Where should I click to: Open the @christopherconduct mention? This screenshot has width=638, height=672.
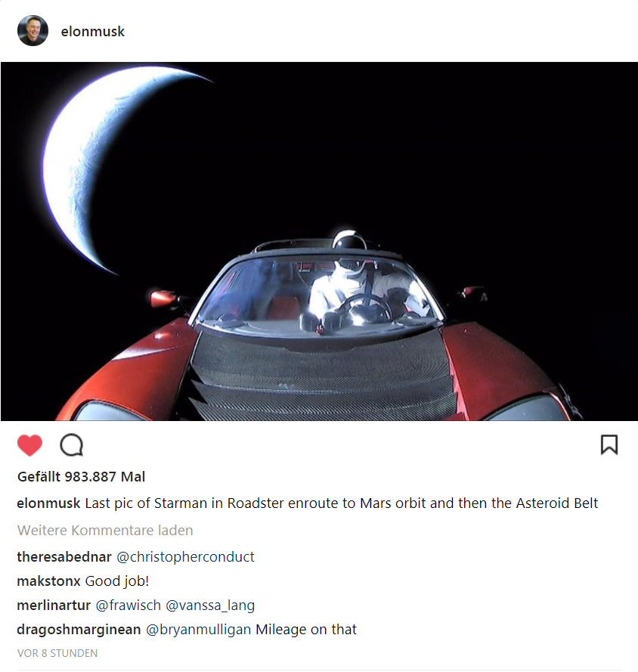(185, 556)
